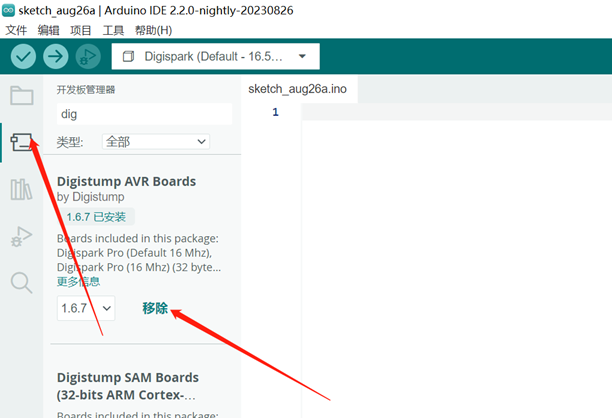
Task: Open the 帮助(H) menu
Action: pos(153,30)
